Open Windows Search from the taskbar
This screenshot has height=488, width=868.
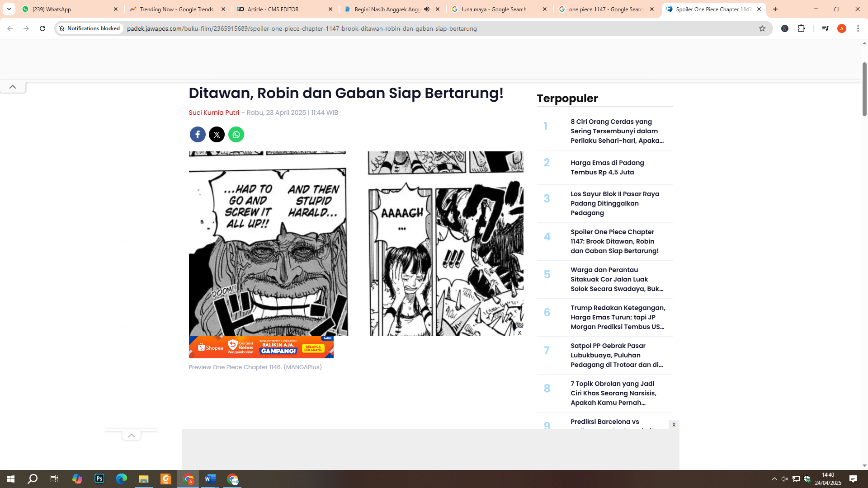33,479
